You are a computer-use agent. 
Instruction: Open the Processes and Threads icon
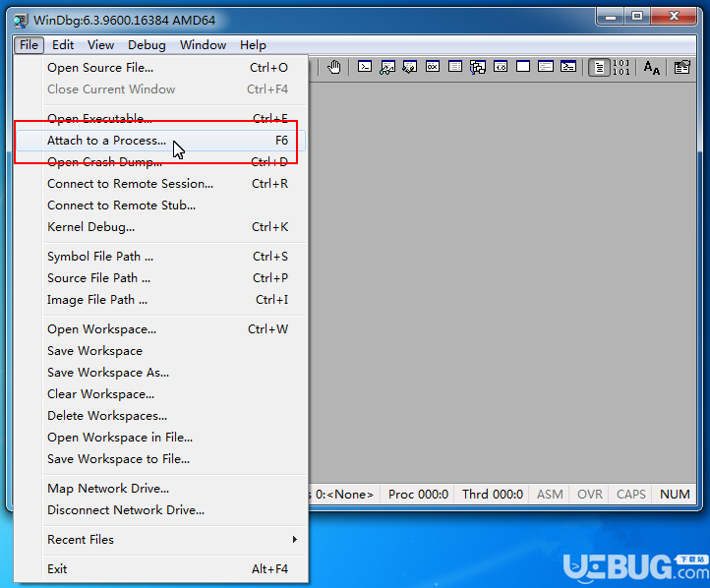coord(546,67)
